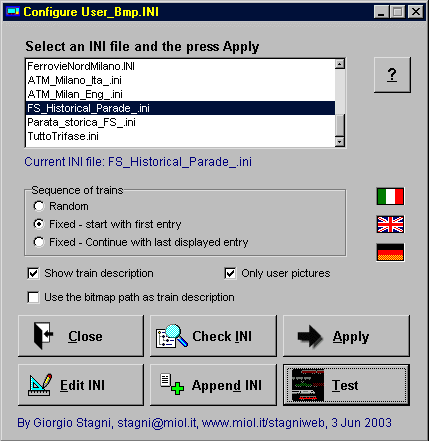Choose Fixed - start with first entry
The image size is (429, 441).
[39, 224]
